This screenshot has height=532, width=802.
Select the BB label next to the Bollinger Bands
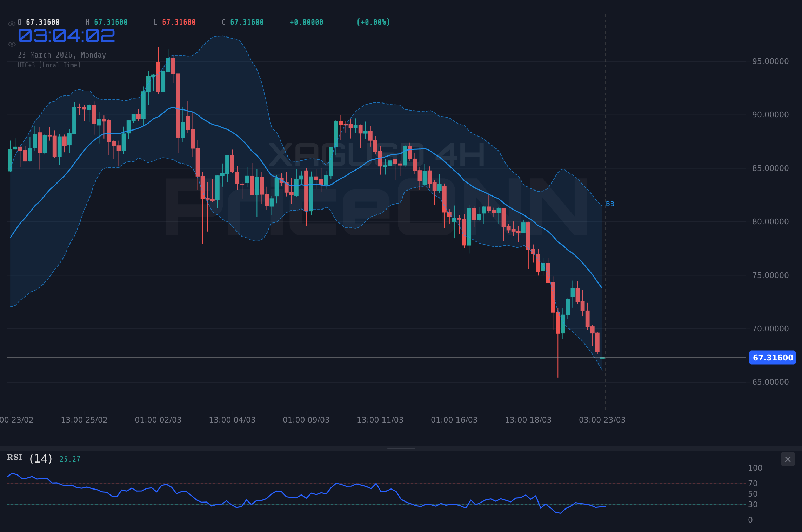pyautogui.click(x=610, y=204)
